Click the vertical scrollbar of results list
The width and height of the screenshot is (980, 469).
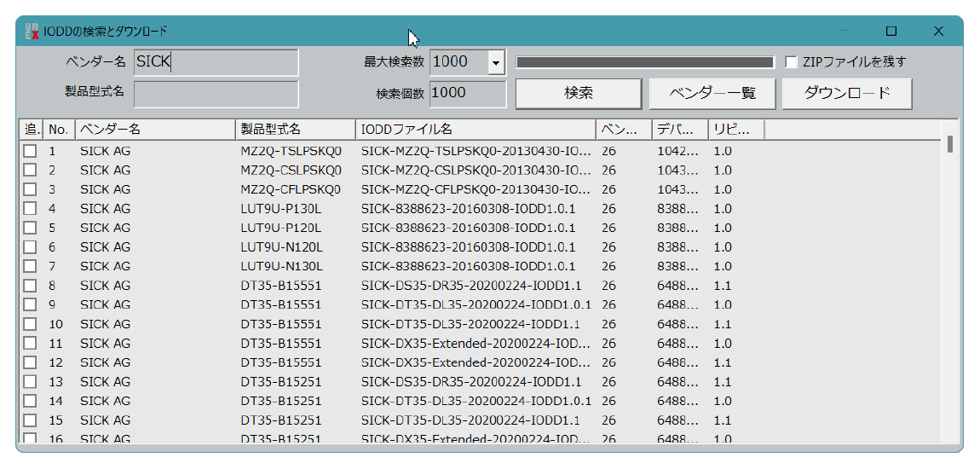[949, 281]
